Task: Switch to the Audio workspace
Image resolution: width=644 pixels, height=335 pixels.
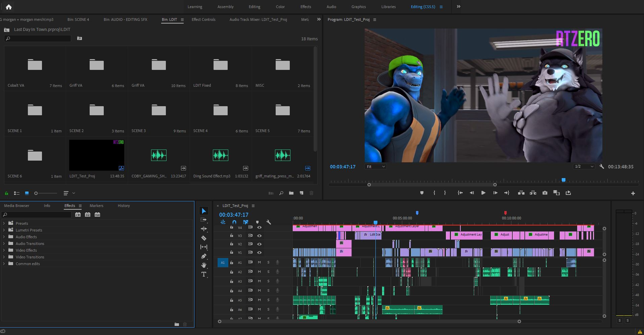Action: coord(331,7)
